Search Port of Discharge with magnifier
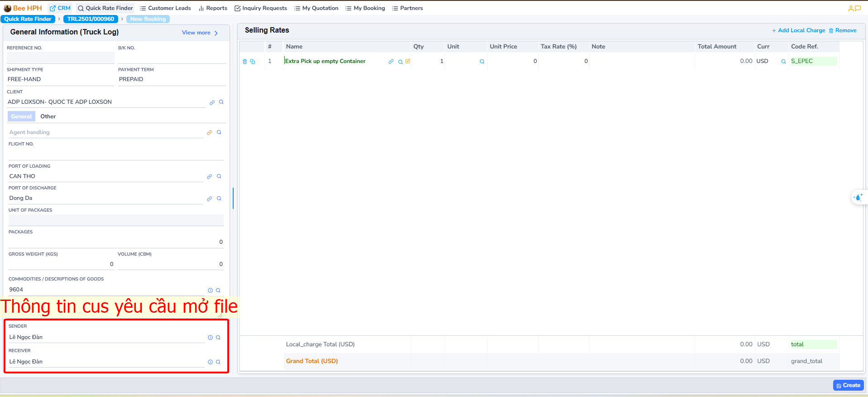The height and width of the screenshot is (397, 868). click(219, 198)
